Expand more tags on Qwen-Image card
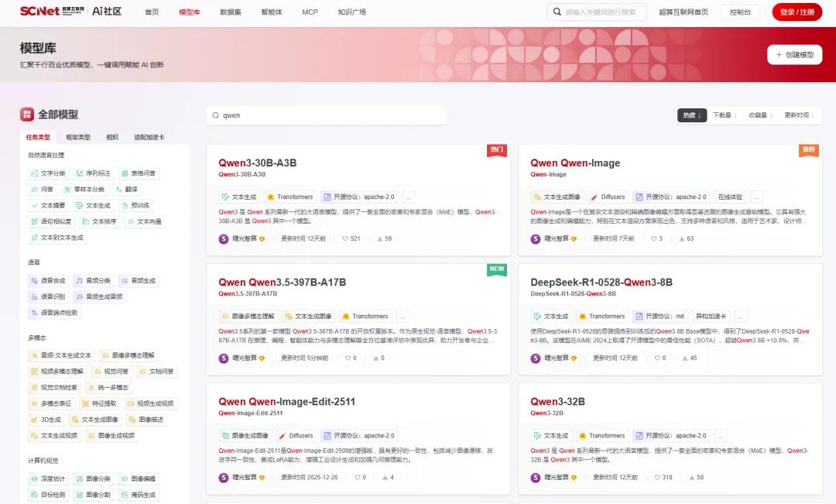 click(x=757, y=197)
